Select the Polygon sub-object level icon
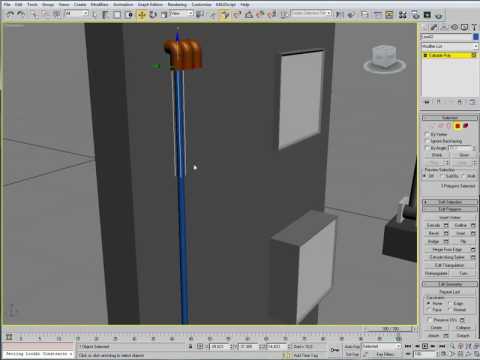This screenshot has height=360, width=480. pos(458,126)
